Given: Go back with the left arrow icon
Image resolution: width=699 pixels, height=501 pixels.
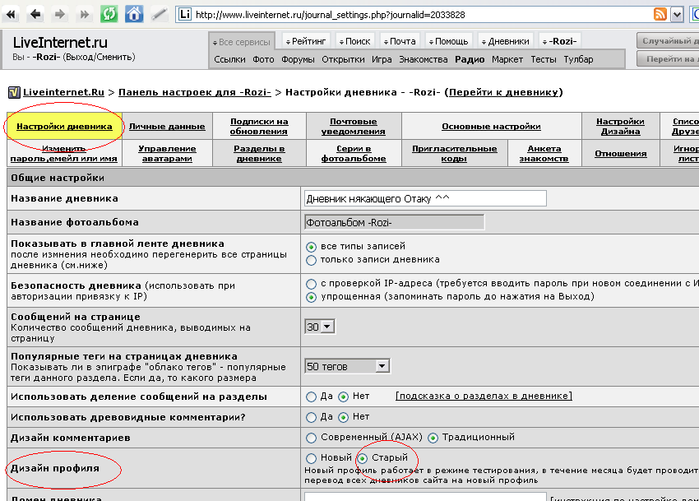Looking at the screenshot, I should click(35, 14).
